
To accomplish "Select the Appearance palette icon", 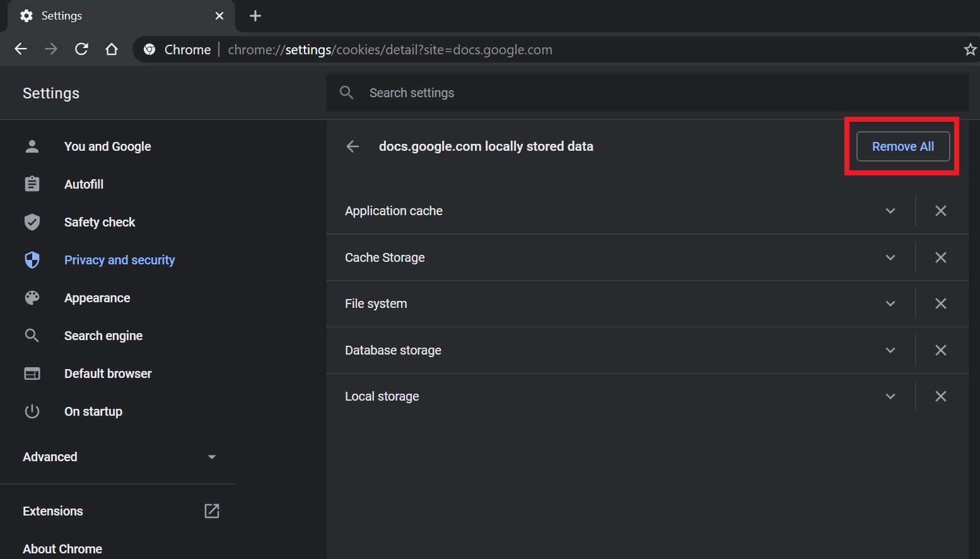I will [x=32, y=297].
